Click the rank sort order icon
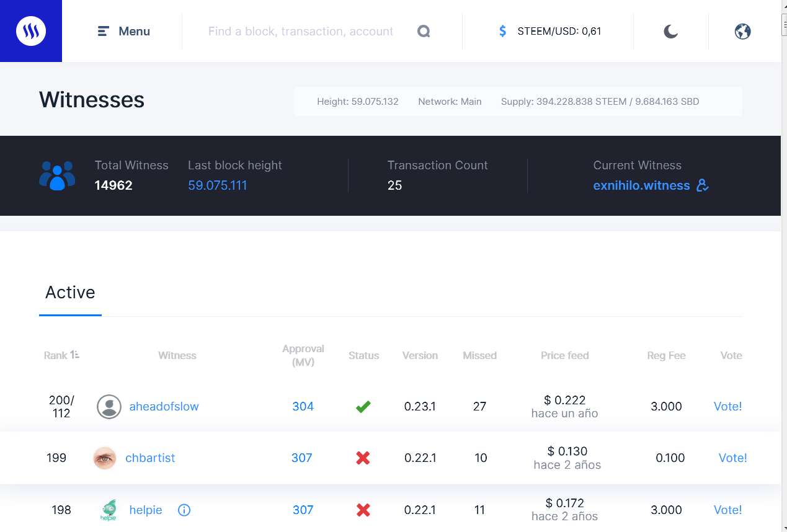Image resolution: width=787 pixels, height=532 pixels. [x=75, y=355]
